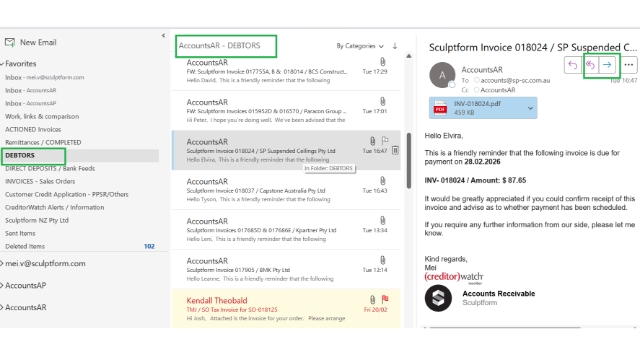Viewport: 640px width, 360px height.
Task: Open the By Categories sort dropdown
Action: pos(360,46)
